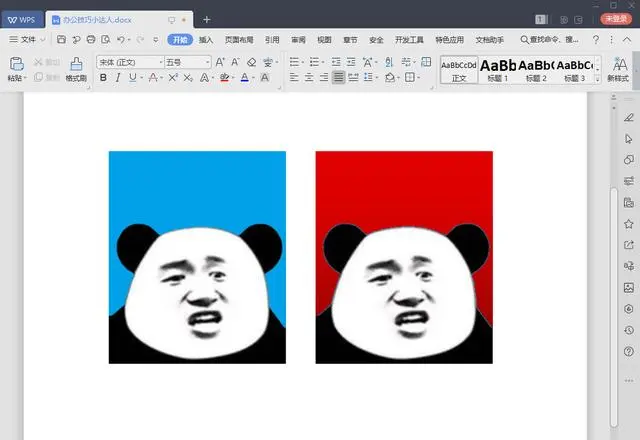This screenshot has width=640, height=440.
Task: Toggle Underline formatting
Action: [133, 77]
